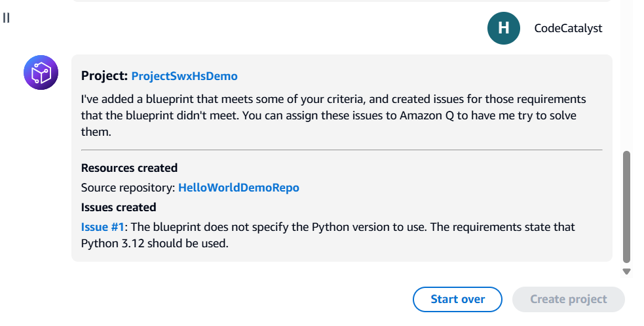Click the two-bar panel handle icon
The height and width of the screenshot is (326, 644).
click(x=6, y=18)
